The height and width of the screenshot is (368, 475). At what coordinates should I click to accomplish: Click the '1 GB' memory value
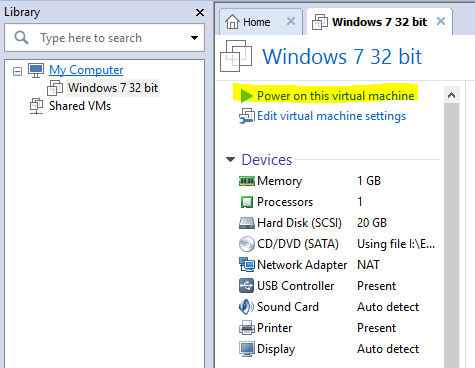369,181
